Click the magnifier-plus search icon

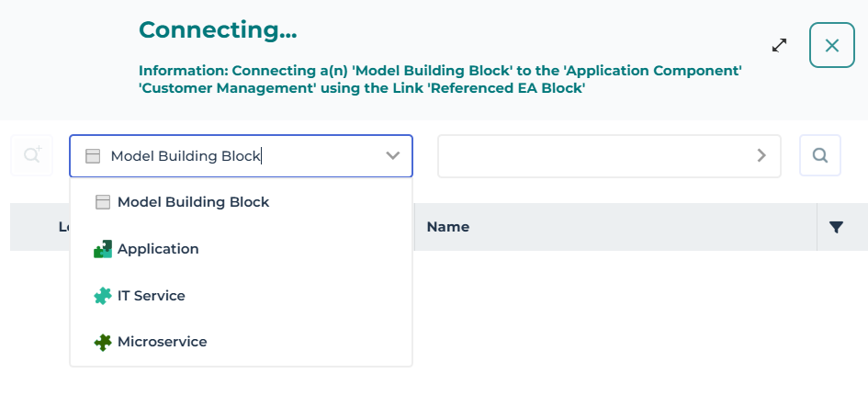tap(33, 156)
